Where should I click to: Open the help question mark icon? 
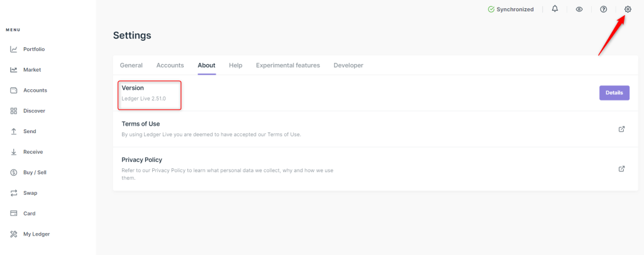pyautogui.click(x=603, y=9)
